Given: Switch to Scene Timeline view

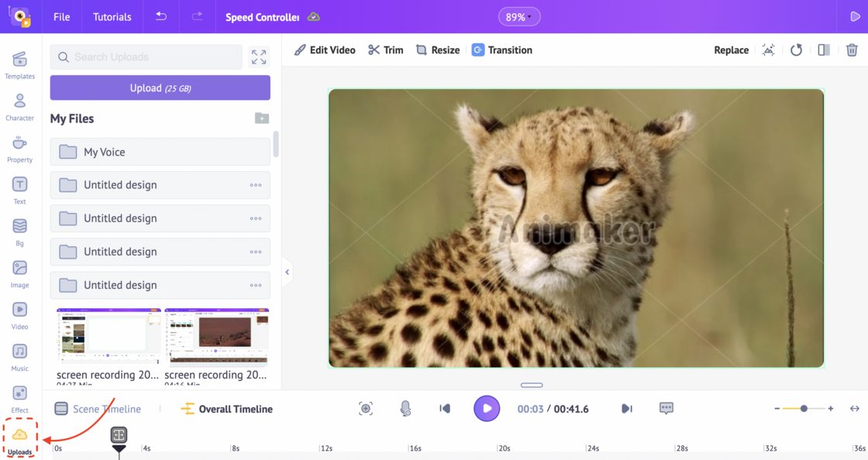Looking at the screenshot, I should [98, 409].
